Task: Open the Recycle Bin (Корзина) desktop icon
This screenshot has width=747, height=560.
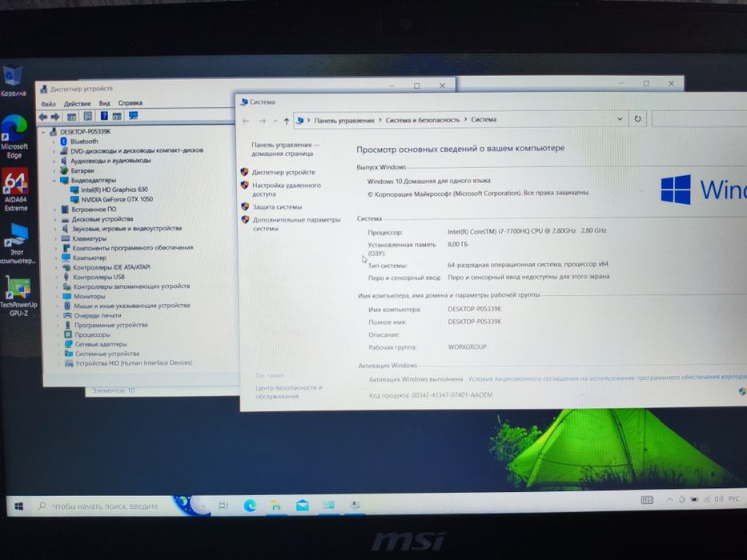Action: coord(13,80)
